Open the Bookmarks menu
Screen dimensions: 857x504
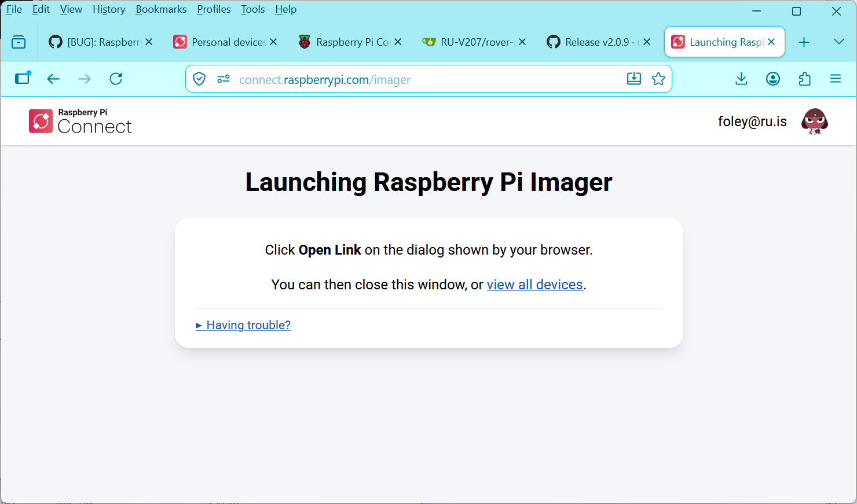pyautogui.click(x=161, y=9)
